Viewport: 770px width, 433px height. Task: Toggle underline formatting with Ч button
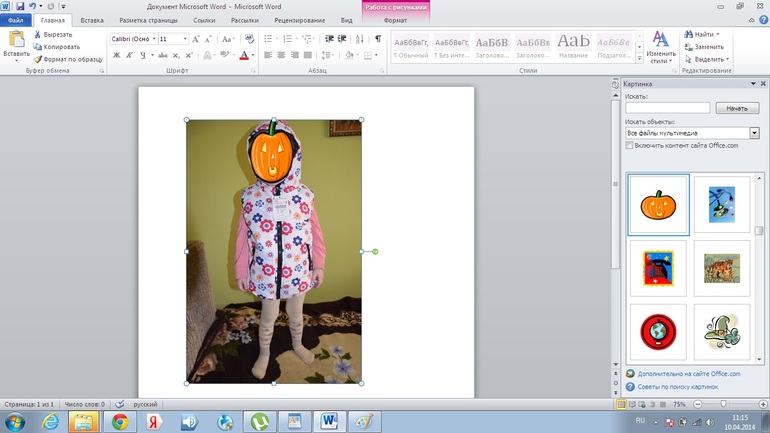142,56
